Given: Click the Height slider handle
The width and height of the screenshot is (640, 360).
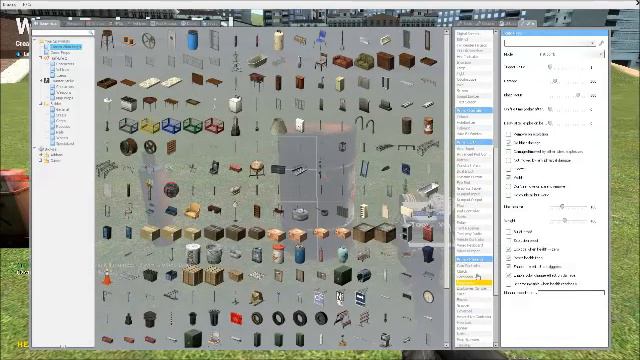Looking at the screenshot, I should coord(564,220).
